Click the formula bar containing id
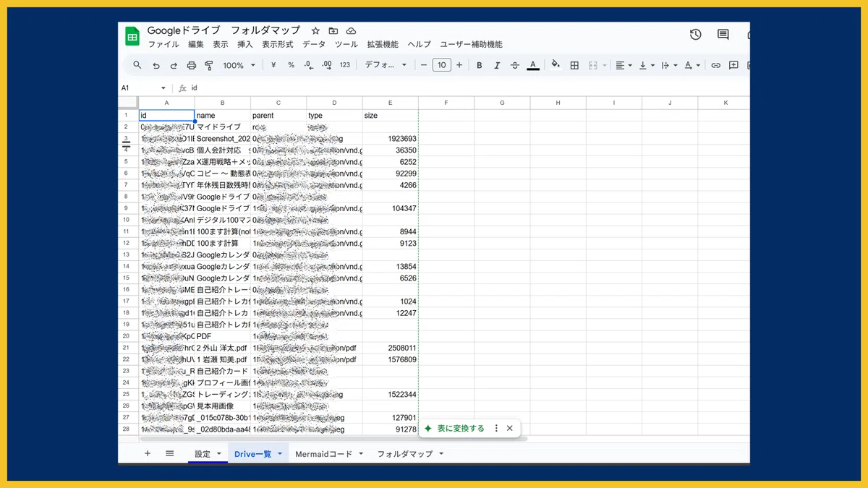This screenshot has height=488, width=868. coord(470,88)
